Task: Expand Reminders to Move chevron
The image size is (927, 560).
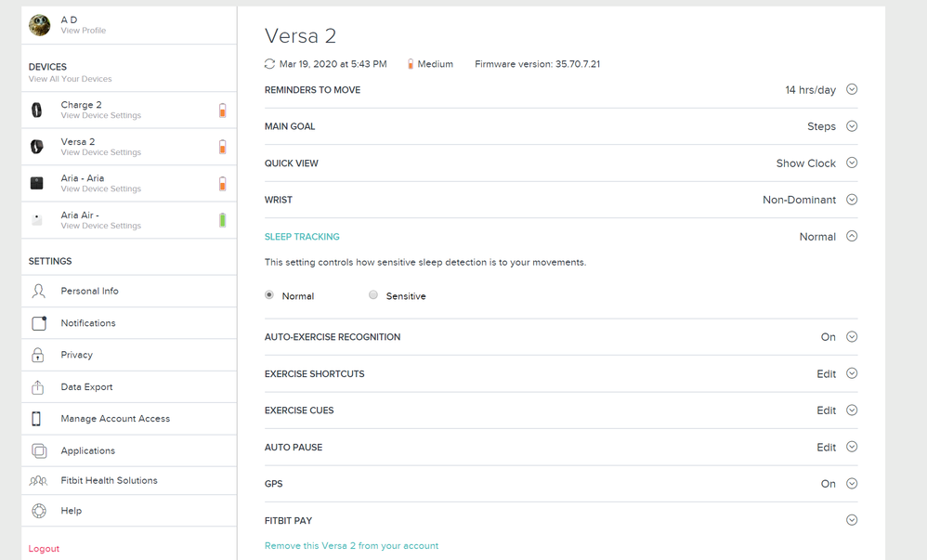Action: pos(852,89)
